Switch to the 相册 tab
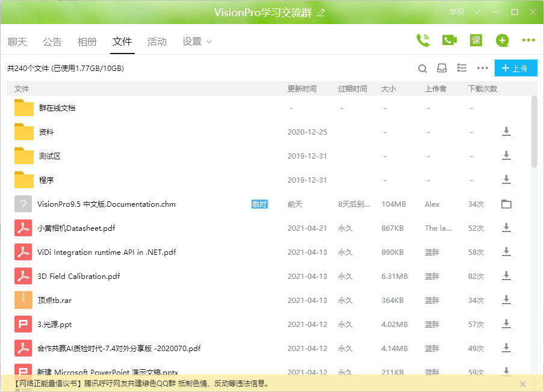This screenshot has width=544, height=392. click(87, 42)
